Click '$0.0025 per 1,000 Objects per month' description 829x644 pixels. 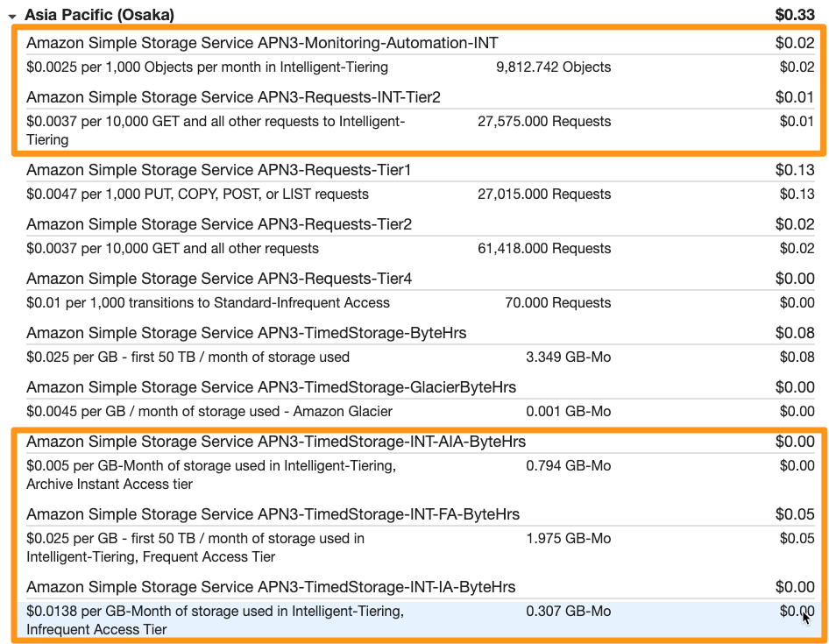207,67
